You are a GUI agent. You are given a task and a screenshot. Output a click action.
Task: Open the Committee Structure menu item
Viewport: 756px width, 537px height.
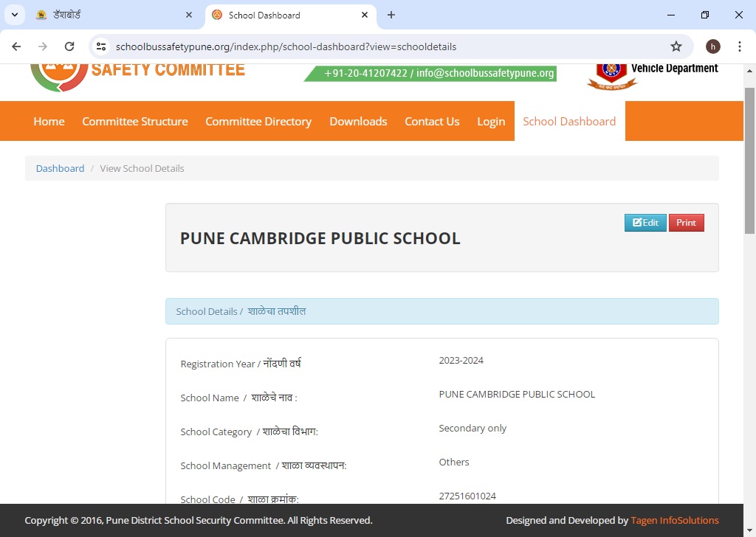coord(134,122)
